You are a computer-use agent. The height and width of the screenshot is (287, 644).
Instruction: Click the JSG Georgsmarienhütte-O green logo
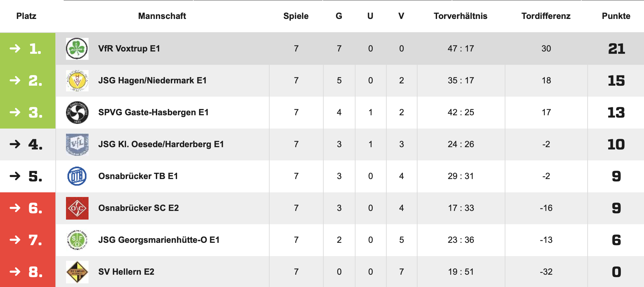click(77, 240)
